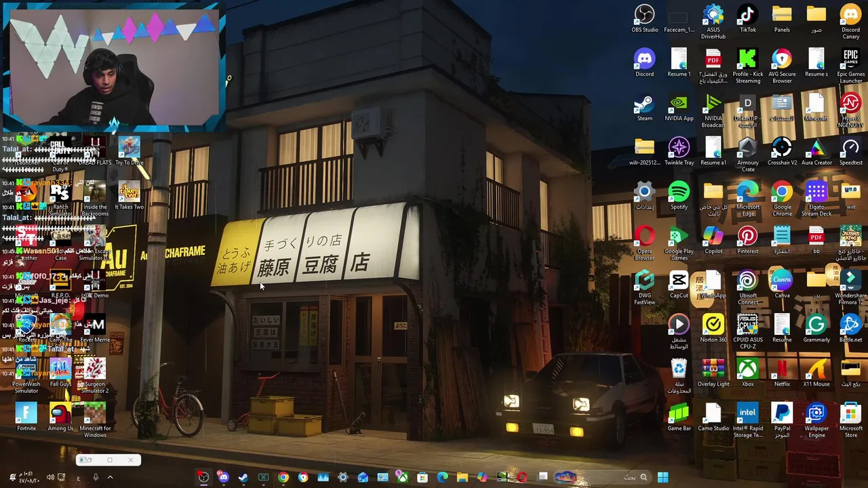Open Microsoft Edge desktop shortcut

tap(747, 199)
